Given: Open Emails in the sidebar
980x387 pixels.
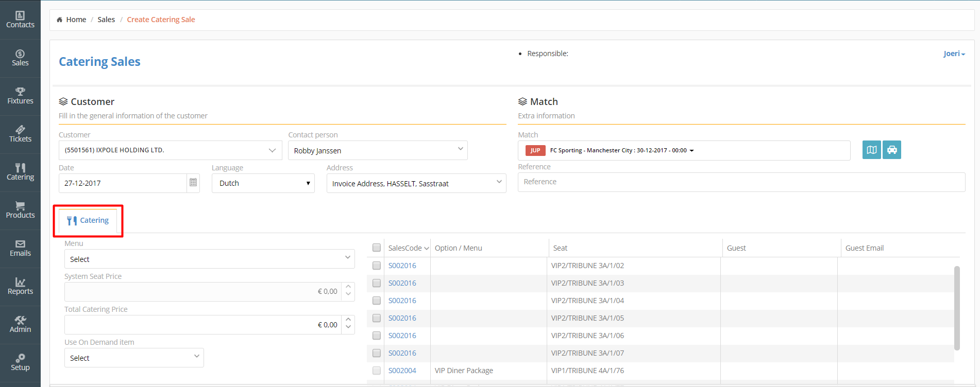Looking at the screenshot, I should tap(20, 249).
